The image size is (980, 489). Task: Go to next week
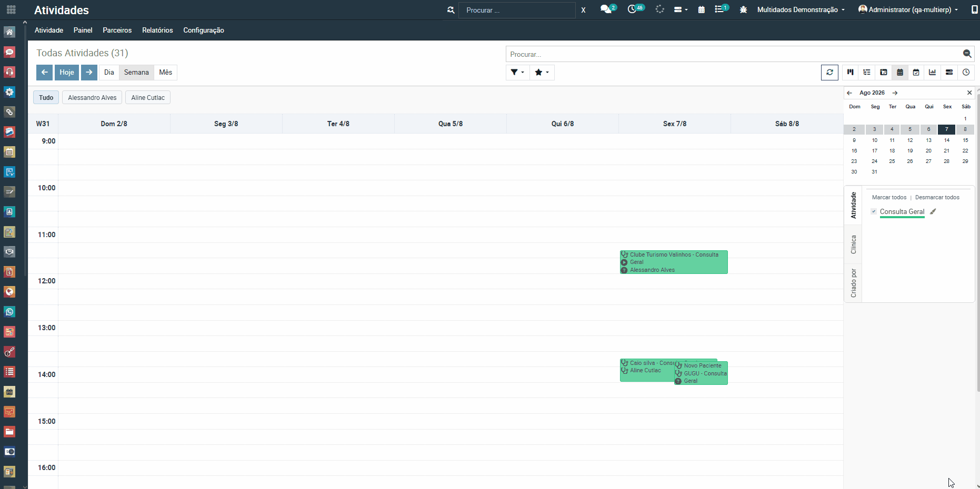(x=89, y=73)
